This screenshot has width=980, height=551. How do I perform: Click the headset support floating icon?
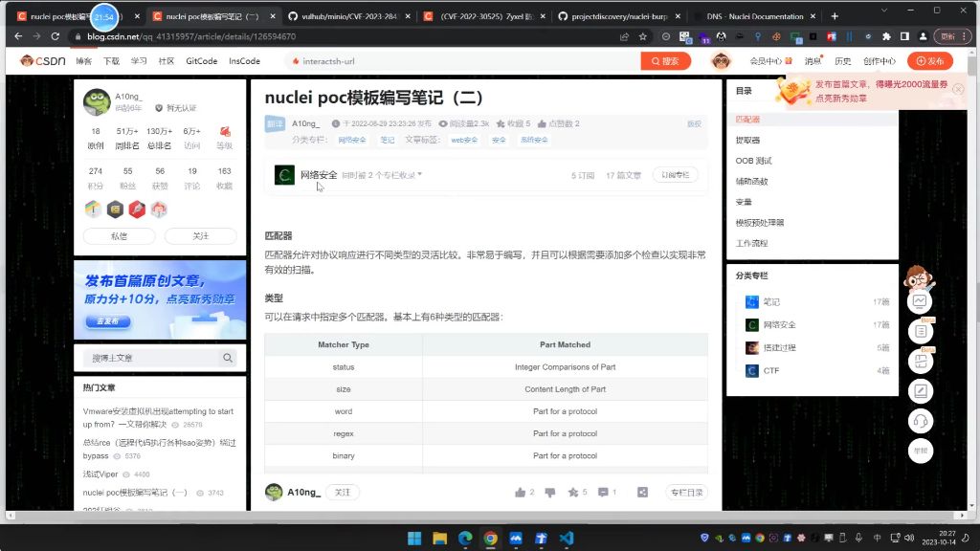pyautogui.click(x=921, y=421)
